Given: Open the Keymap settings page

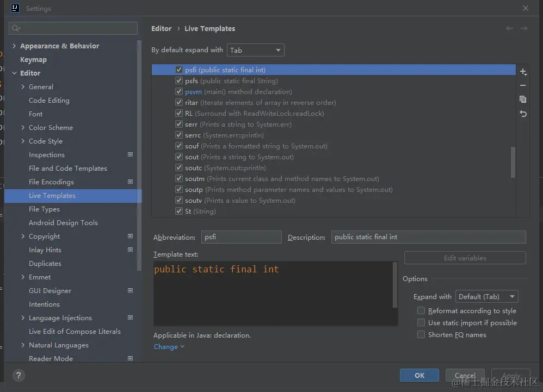Looking at the screenshot, I should pyautogui.click(x=33, y=59).
